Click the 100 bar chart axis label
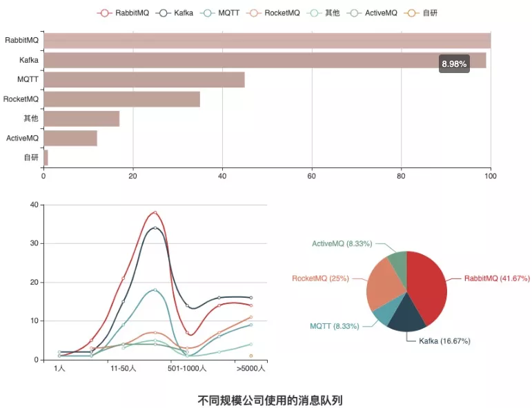 pyautogui.click(x=491, y=176)
